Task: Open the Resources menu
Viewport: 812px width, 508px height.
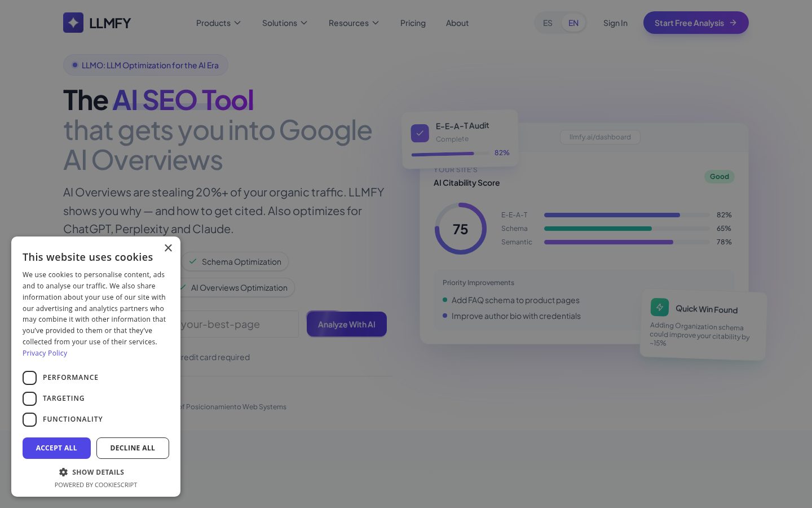Action: pyautogui.click(x=354, y=23)
